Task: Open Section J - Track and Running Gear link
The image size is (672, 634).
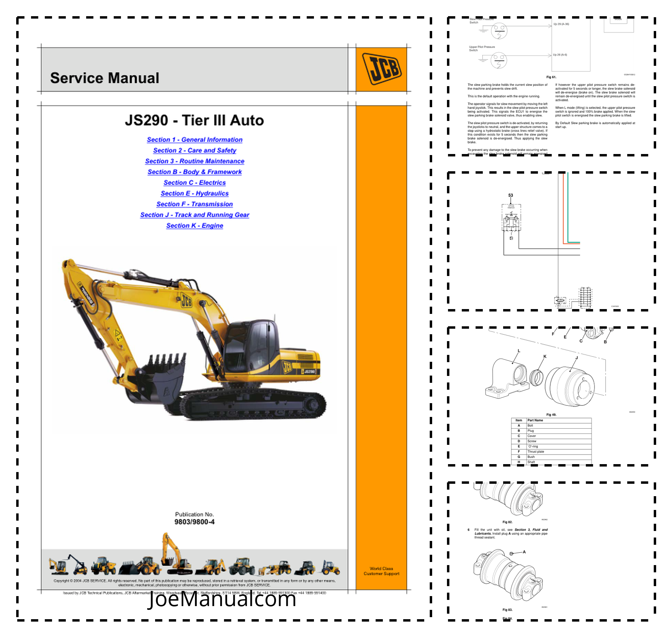Action: pos(194,215)
